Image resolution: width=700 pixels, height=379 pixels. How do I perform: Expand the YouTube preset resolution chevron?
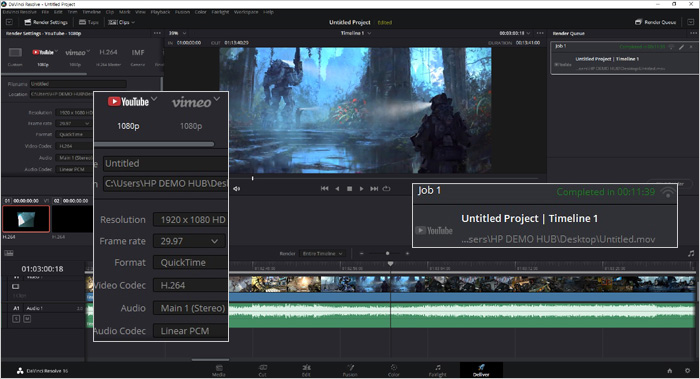pos(57,51)
